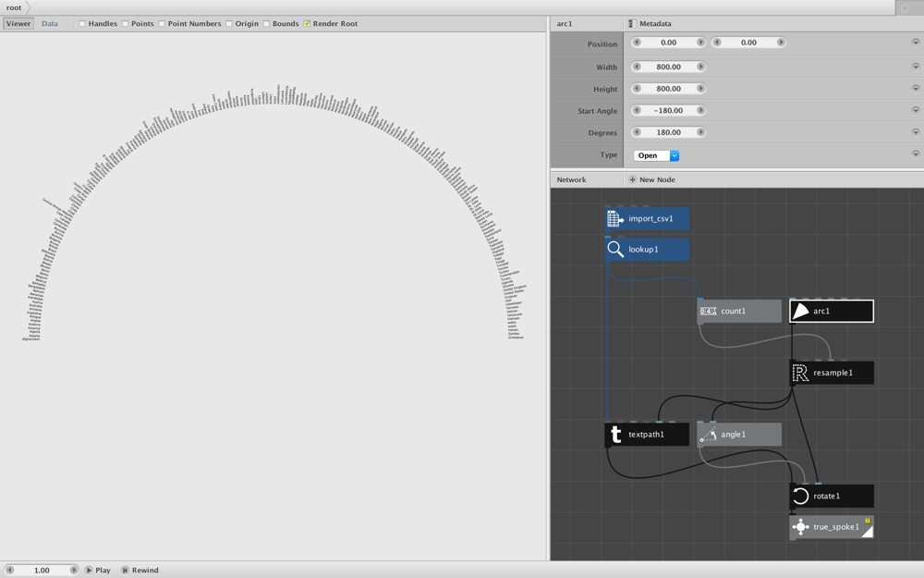The image size is (924, 578).
Task: Enable the Point Numbers checkbox
Action: [x=162, y=24]
